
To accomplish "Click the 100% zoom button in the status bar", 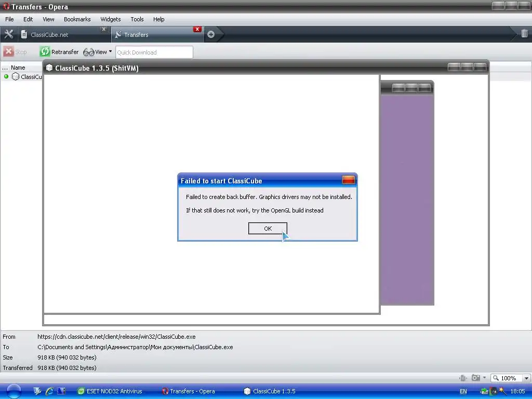I will click(x=507, y=378).
